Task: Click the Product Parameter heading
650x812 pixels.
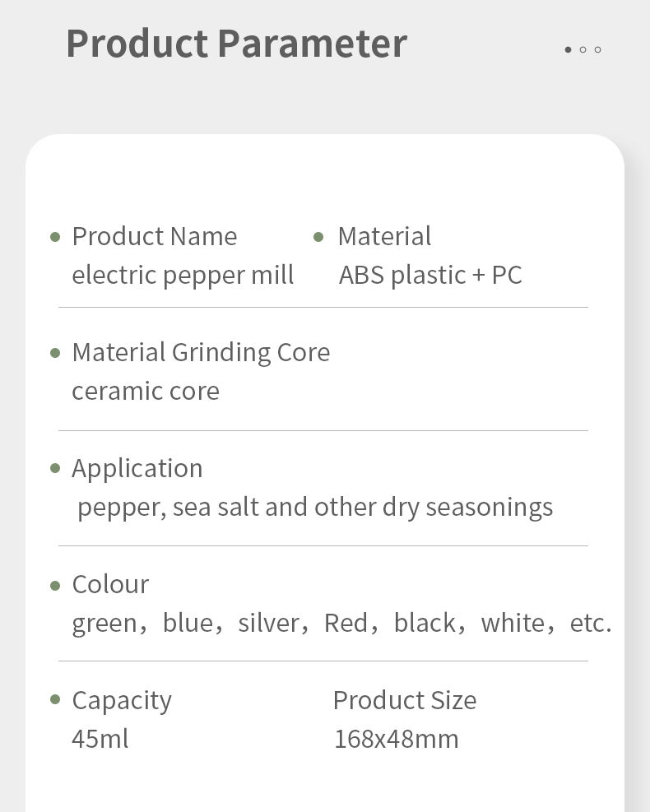Action: click(236, 44)
